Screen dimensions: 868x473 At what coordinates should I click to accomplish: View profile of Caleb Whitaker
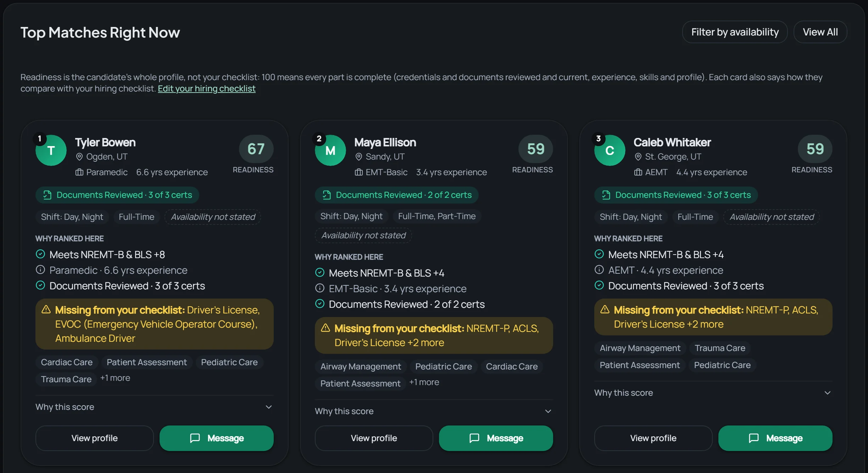click(653, 438)
